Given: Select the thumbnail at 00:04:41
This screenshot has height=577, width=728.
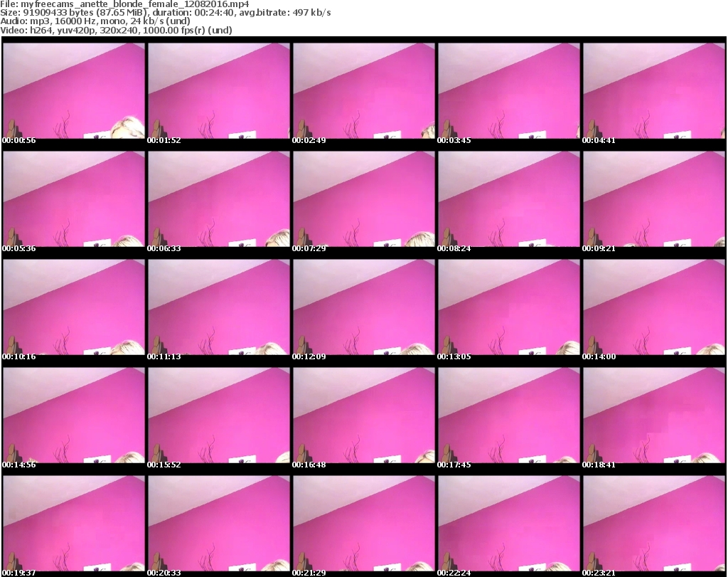Looking at the screenshot, I should [x=654, y=90].
